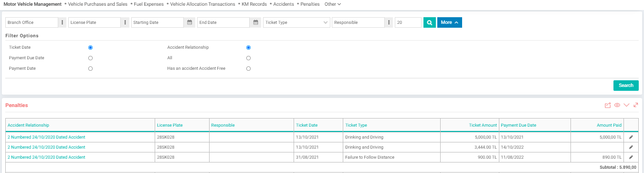
Task: Click the Penalties panel export icon
Action: (608, 105)
